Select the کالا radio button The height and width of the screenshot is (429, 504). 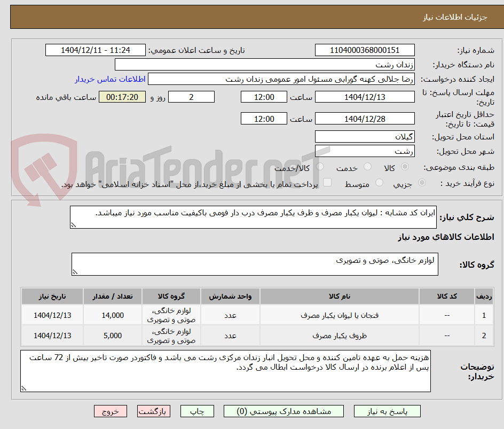(405, 167)
